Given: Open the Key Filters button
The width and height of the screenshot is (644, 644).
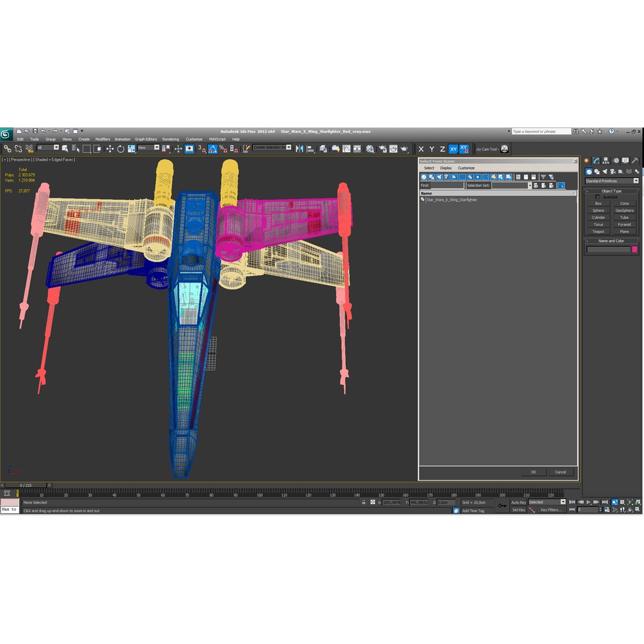Looking at the screenshot, I should (551, 510).
